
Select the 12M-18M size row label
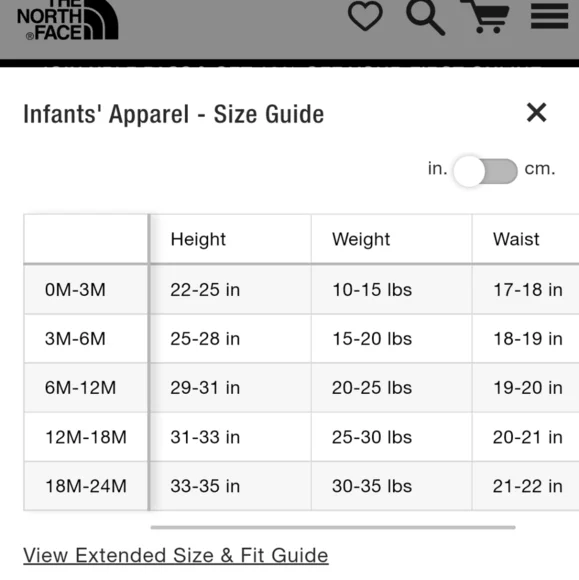click(x=86, y=437)
